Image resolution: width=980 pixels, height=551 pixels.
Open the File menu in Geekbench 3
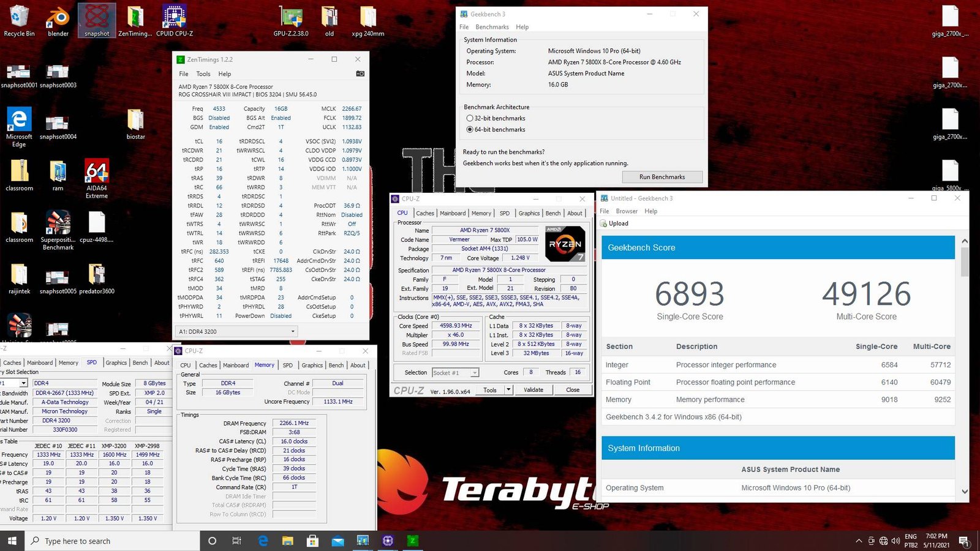(x=464, y=27)
